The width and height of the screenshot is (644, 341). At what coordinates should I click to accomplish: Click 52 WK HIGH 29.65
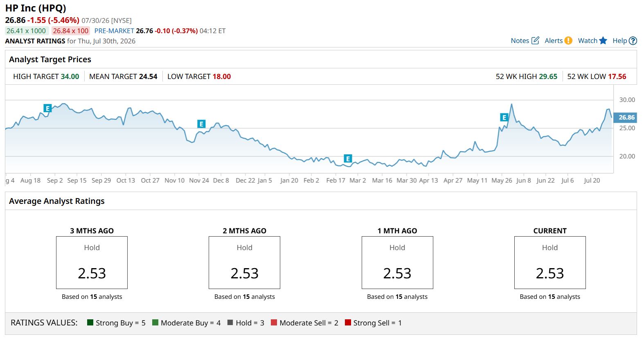click(527, 77)
